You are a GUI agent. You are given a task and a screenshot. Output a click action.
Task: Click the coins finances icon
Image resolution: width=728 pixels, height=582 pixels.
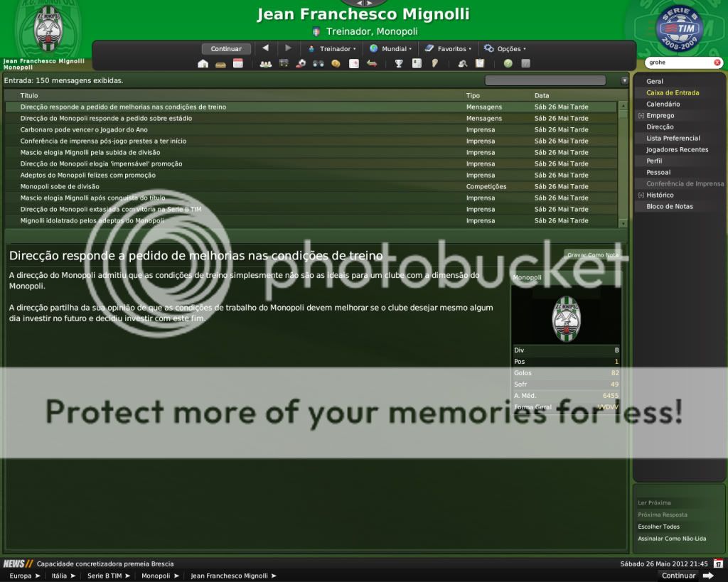[336, 63]
